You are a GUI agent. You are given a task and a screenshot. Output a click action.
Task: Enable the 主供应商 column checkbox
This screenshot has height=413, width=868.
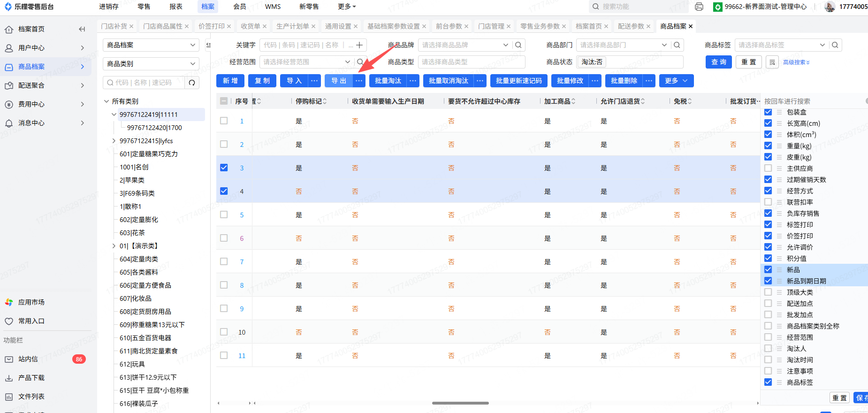tap(768, 168)
